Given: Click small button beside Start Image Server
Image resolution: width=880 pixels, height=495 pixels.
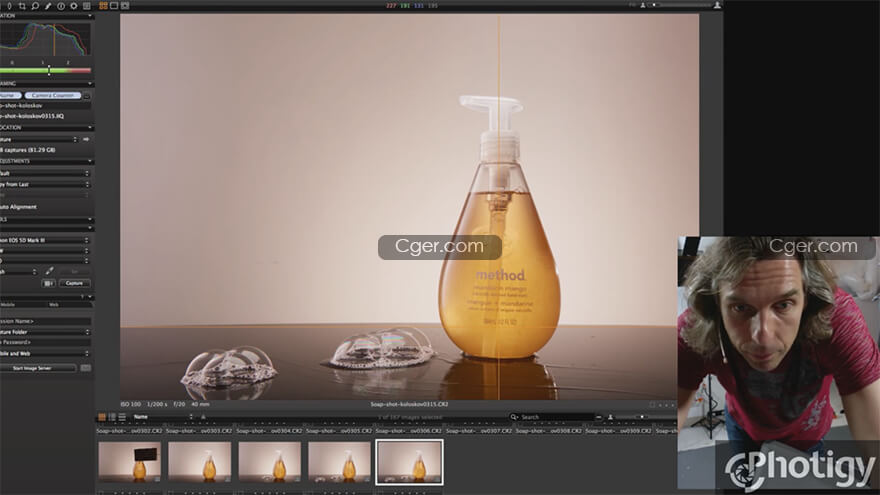Looking at the screenshot, I should (x=85, y=368).
